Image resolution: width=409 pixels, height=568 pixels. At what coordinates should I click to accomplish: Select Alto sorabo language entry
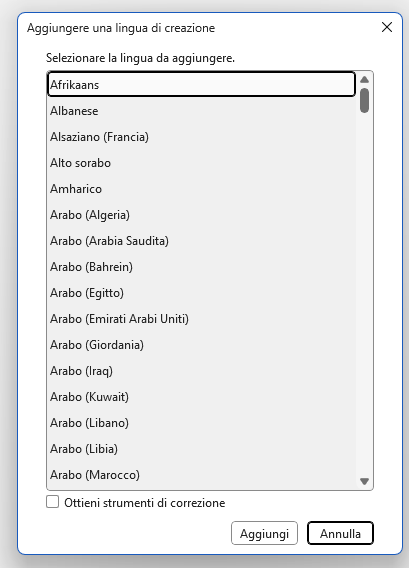201,163
